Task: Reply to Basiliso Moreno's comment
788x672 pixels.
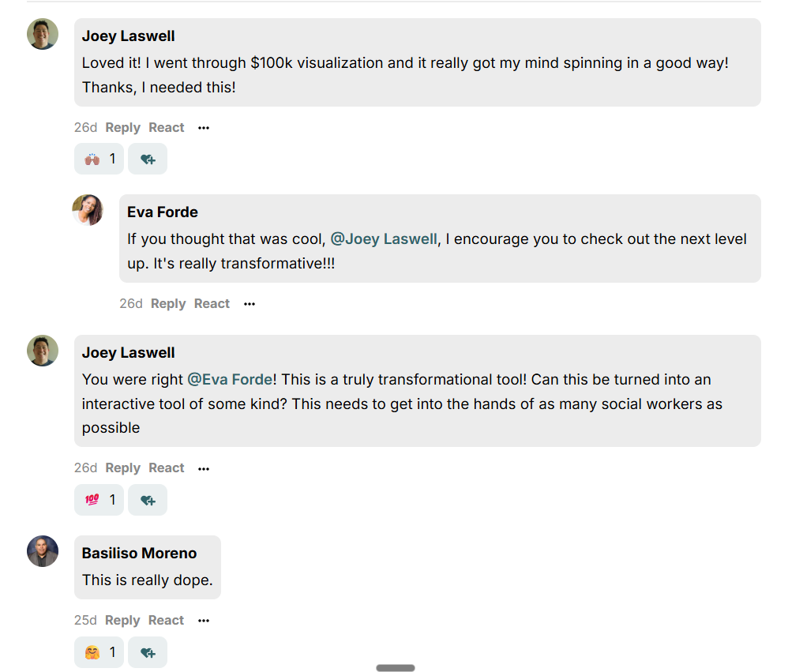Action: 122,621
